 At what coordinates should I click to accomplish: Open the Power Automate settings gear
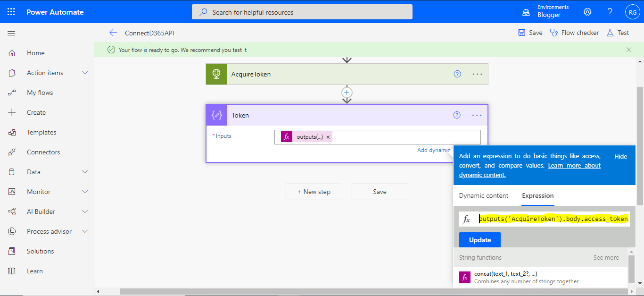pyautogui.click(x=587, y=11)
